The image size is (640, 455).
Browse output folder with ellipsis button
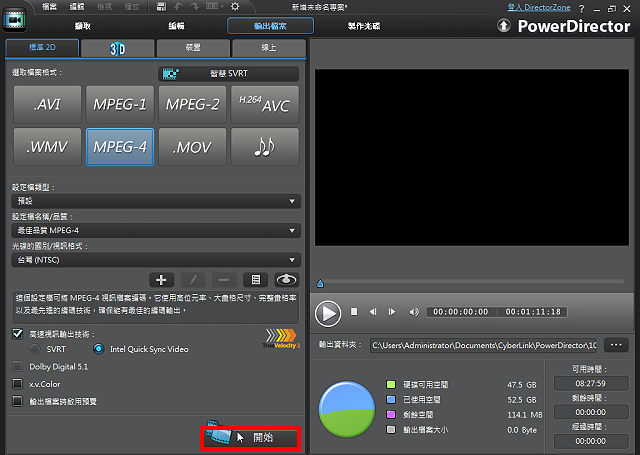pos(616,345)
